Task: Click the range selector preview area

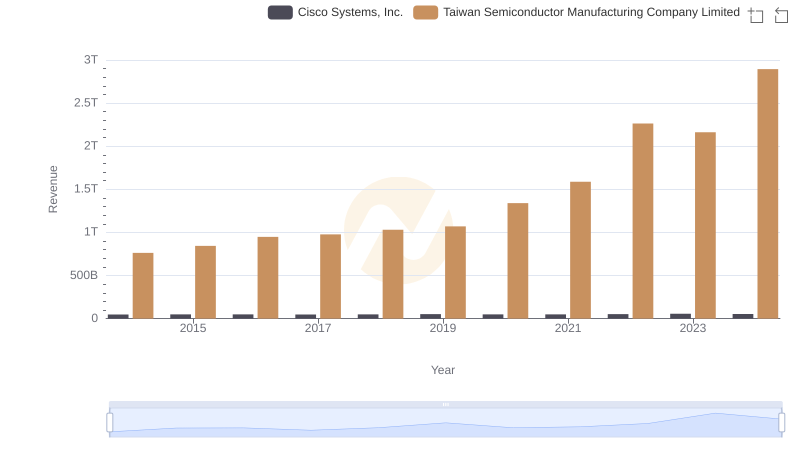Action: [x=446, y=423]
